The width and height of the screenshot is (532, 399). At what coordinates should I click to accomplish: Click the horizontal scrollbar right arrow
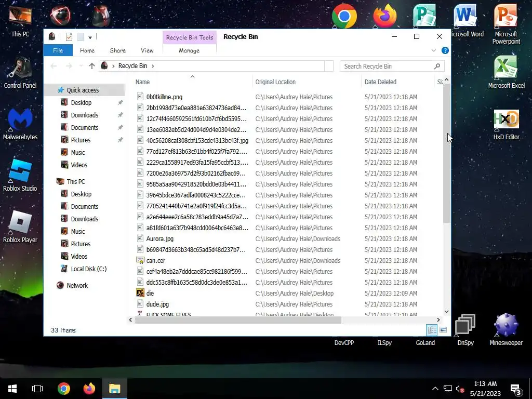(438, 320)
